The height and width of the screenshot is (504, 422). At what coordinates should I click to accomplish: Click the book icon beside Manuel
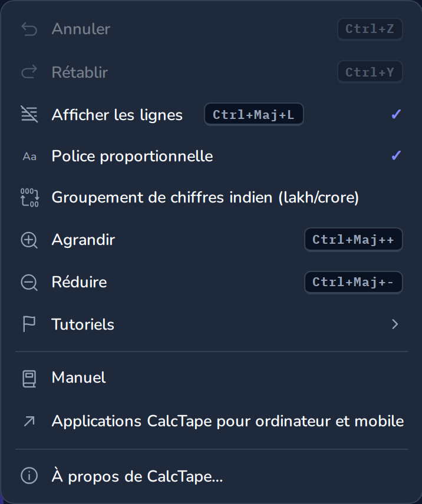[x=29, y=379]
